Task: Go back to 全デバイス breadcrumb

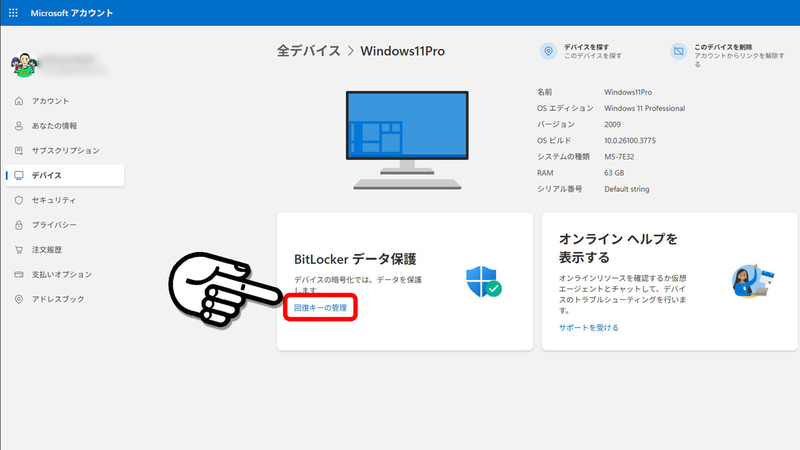Action: click(x=309, y=51)
